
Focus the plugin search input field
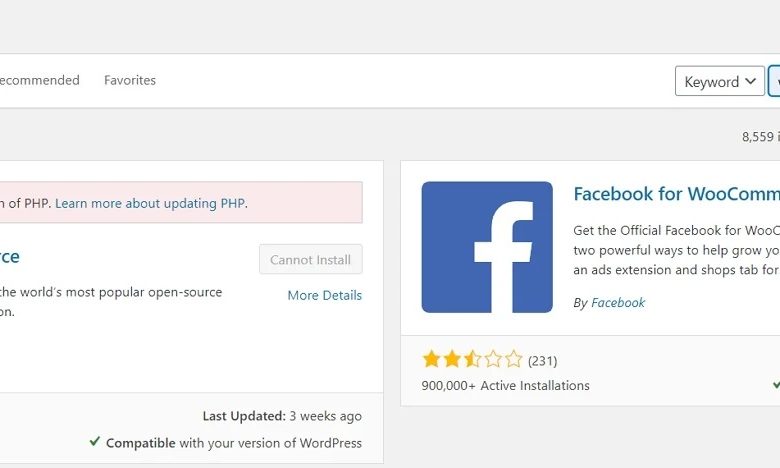point(775,81)
